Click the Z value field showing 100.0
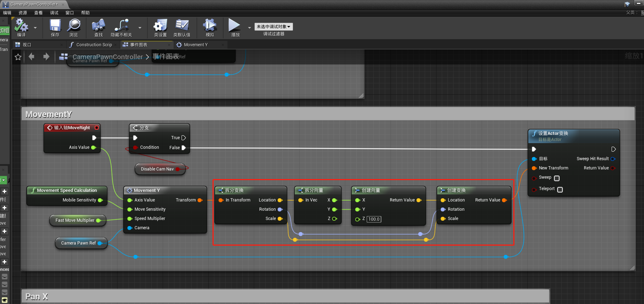 pos(374,219)
